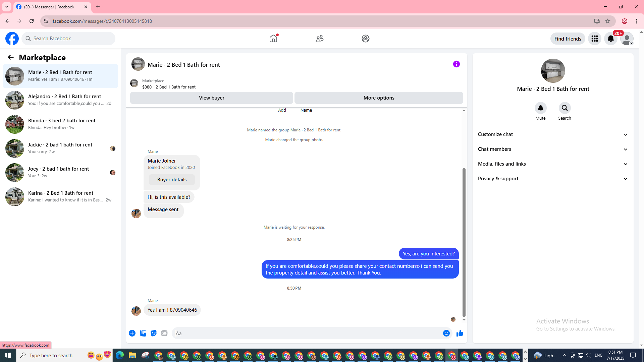Search in conversation using magnifier icon
The height and width of the screenshot is (362, 644).
click(x=565, y=108)
